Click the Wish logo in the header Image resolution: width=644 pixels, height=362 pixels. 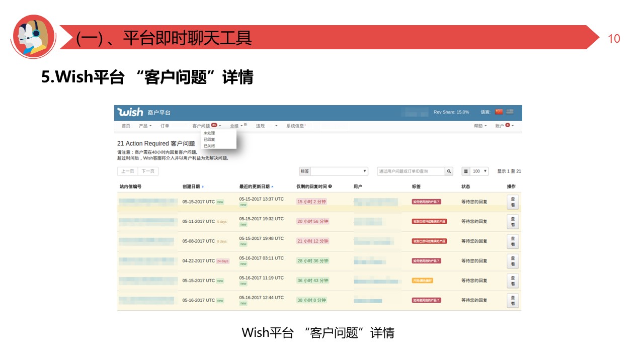click(x=131, y=112)
